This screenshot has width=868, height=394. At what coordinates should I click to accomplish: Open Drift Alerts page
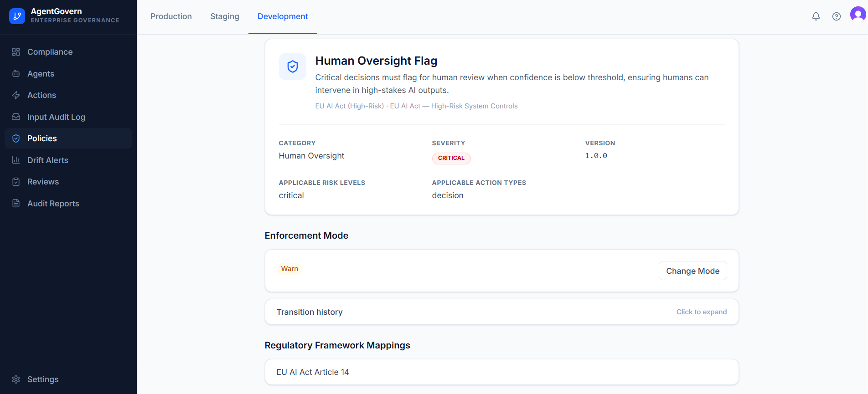tap(68, 160)
